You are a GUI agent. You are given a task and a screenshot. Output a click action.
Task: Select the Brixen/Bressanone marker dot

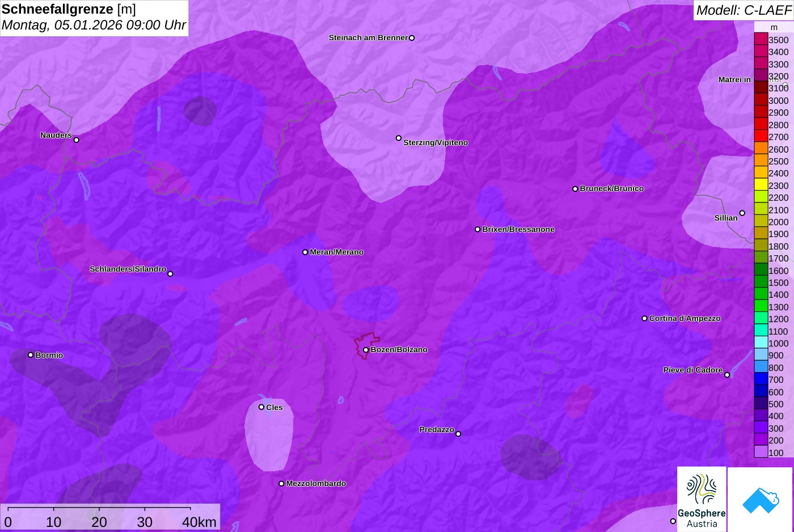pyautogui.click(x=478, y=229)
